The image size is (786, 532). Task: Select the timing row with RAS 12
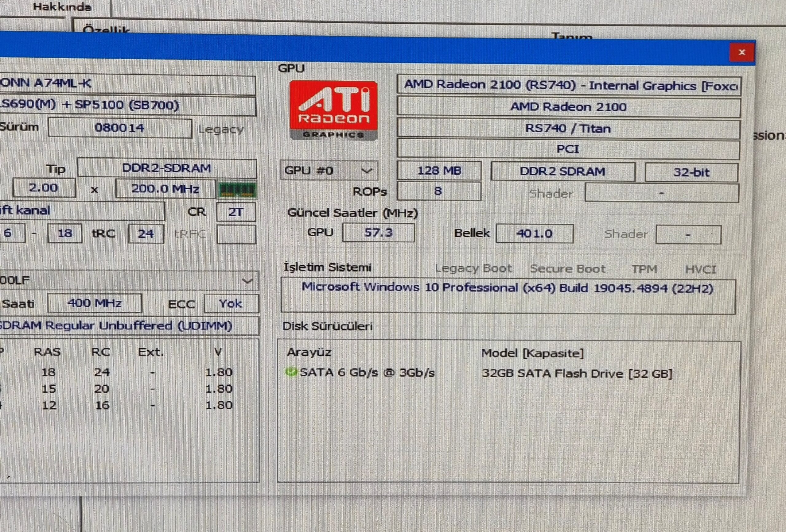tap(117, 405)
